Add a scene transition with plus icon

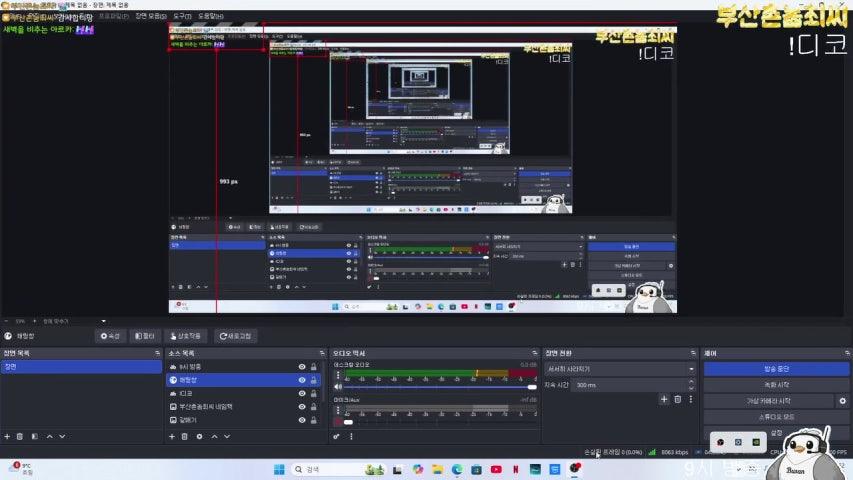pos(663,399)
